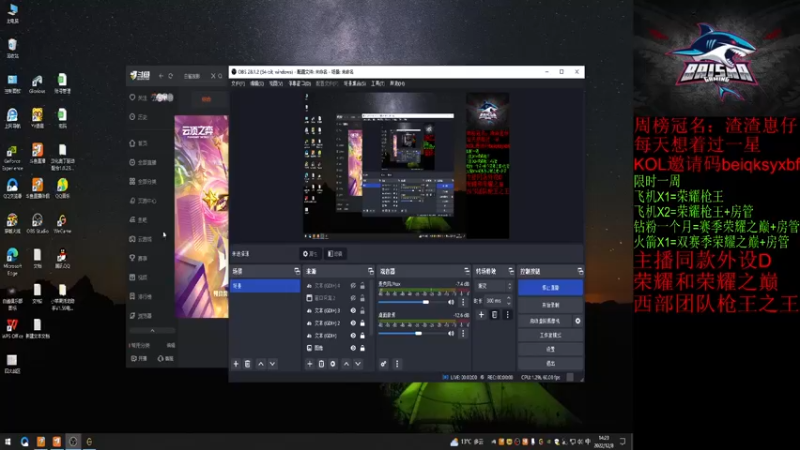Open virtual camera settings gear icon
This screenshot has height=450, width=800.
[578, 321]
